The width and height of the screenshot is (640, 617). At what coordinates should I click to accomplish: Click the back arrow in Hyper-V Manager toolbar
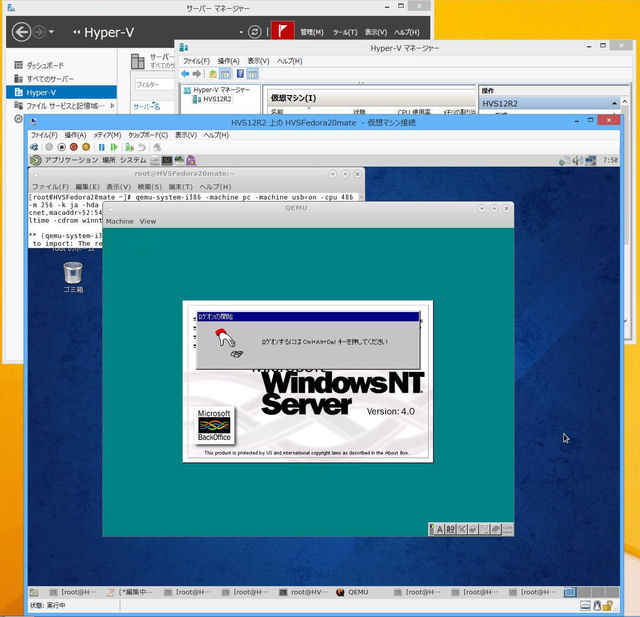tap(185, 74)
